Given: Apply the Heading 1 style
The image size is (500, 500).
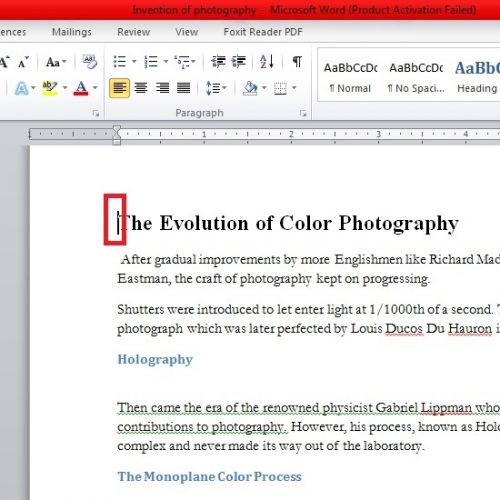Looking at the screenshot, I should click(x=477, y=78).
